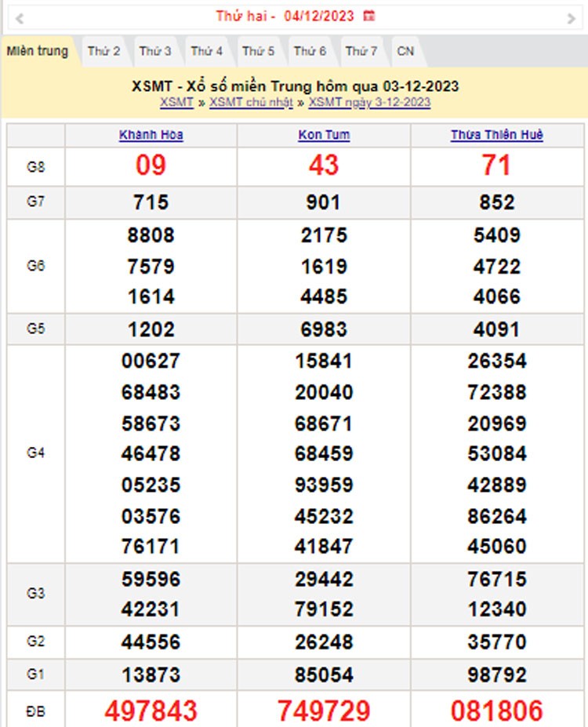
Task: Click the next day right arrow
Action: [x=571, y=17]
